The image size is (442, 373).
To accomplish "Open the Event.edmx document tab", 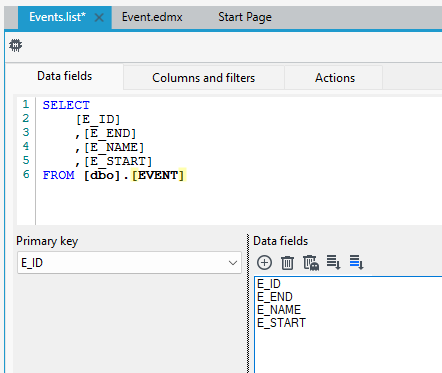I will tap(152, 17).
